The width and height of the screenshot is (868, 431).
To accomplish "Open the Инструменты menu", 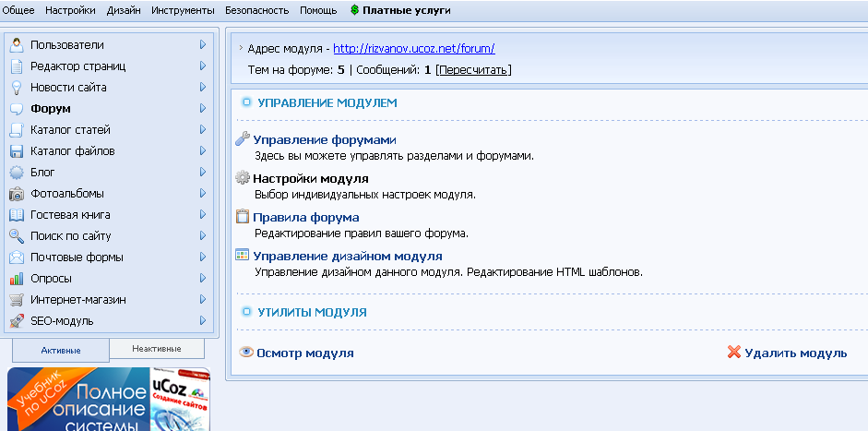I will 184,10.
